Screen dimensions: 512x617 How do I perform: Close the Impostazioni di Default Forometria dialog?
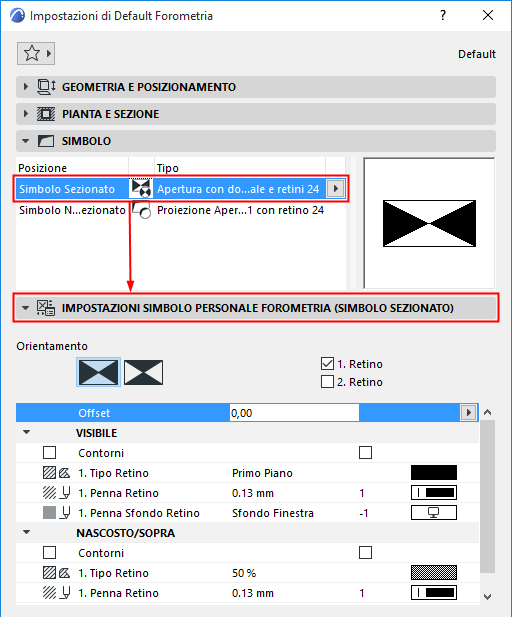click(x=488, y=15)
